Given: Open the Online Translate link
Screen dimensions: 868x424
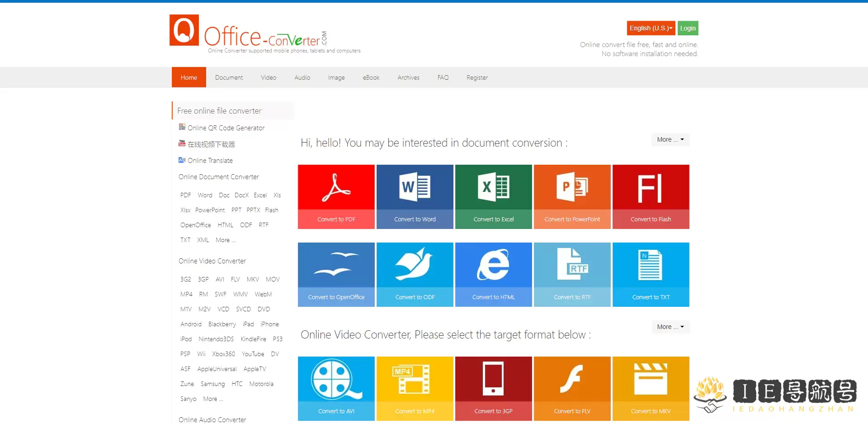Looking at the screenshot, I should pos(210,160).
